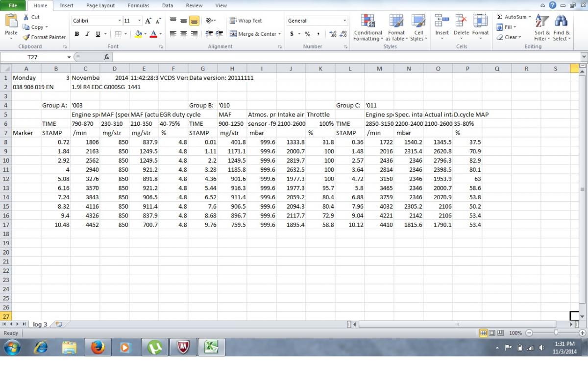This screenshot has width=588, height=377.
Task: Expand the Merge & Center dropdown arrow
Action: 279,34
